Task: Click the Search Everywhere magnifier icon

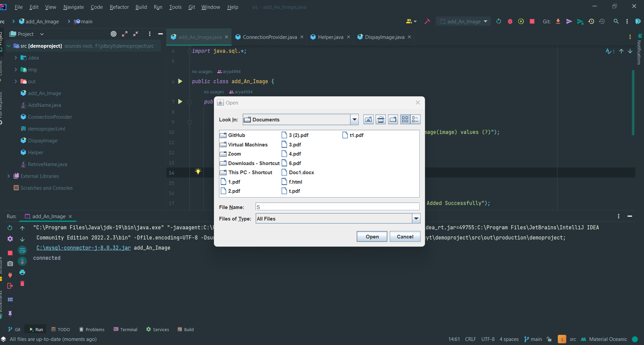Action: click(616, 21)
